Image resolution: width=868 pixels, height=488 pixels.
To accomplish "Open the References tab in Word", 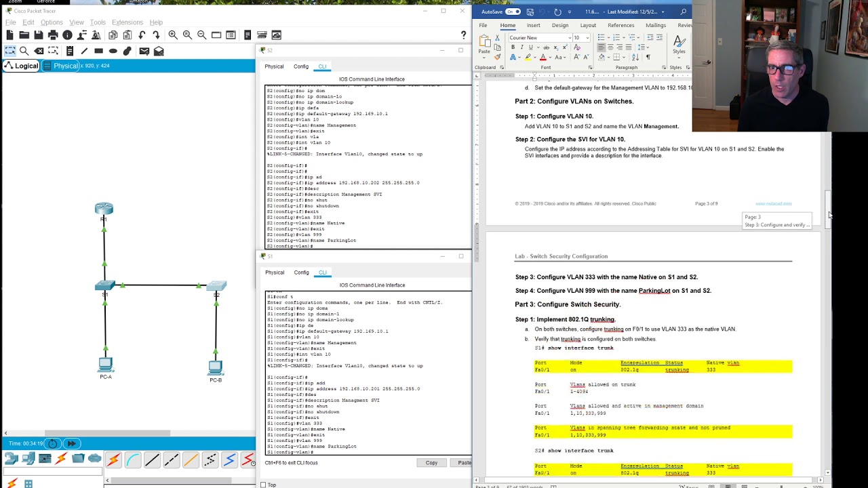I will coord(620,25).
